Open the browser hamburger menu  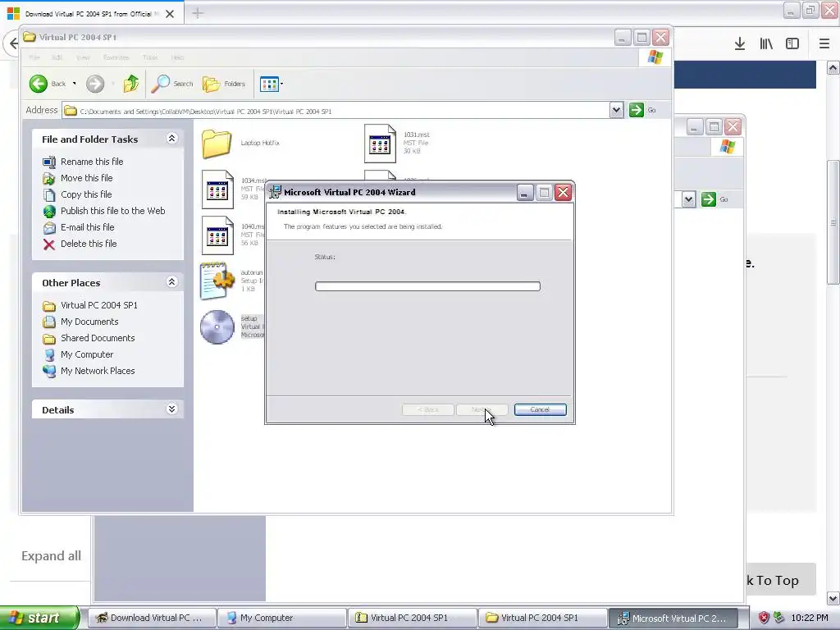[x=824, y=44]
